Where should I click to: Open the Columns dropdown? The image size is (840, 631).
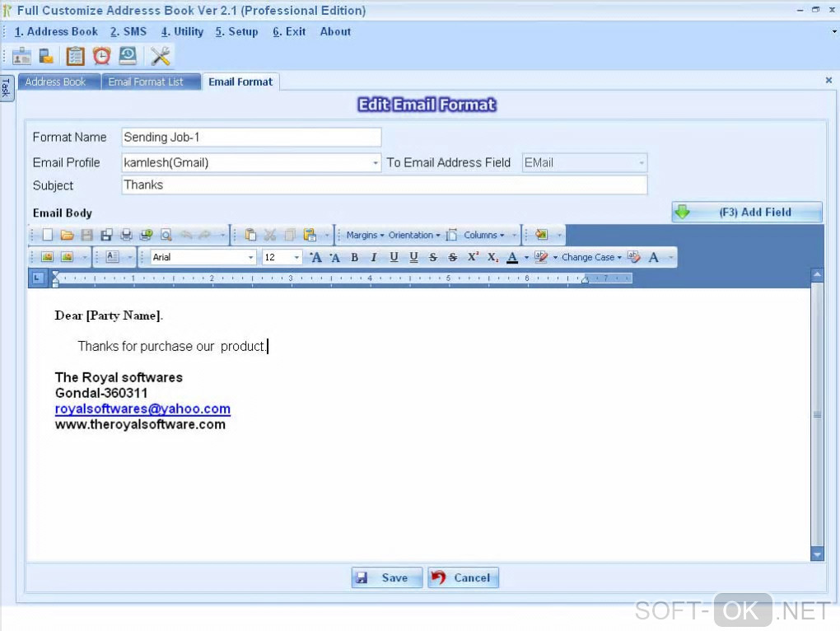(483, 235)
